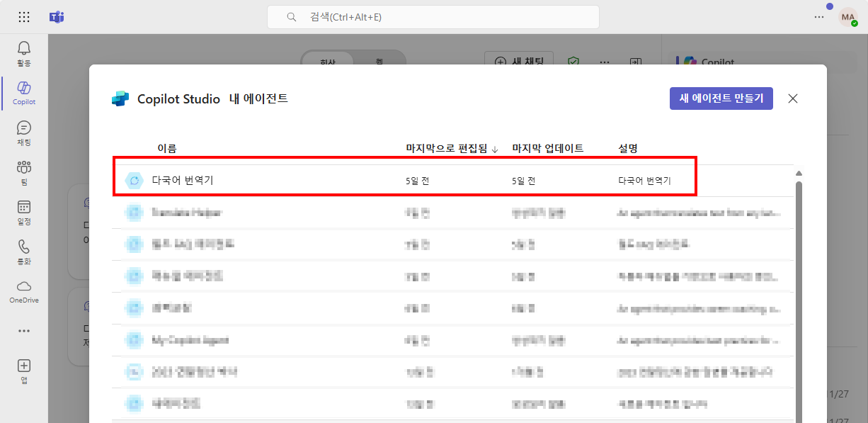This screenshot has width=868, height=423.
Task: Click inside the search box
Action: (x=433, y=17)
